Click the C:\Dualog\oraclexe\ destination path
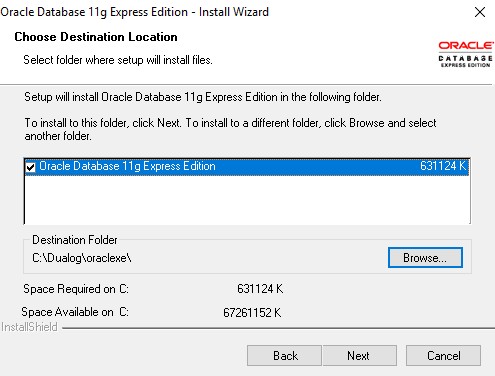 point(82,258)
